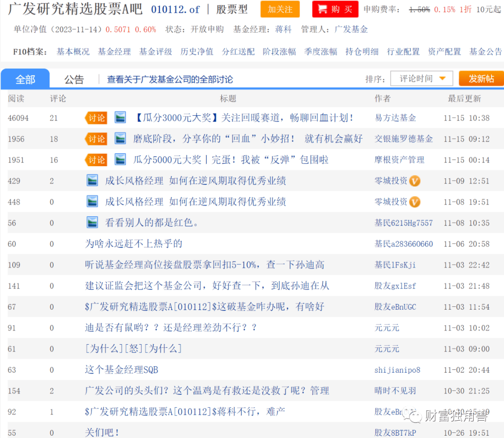Click image icon beside 瓜分5000元大奖 post
The image size is (504, 438).
[120, 160]
